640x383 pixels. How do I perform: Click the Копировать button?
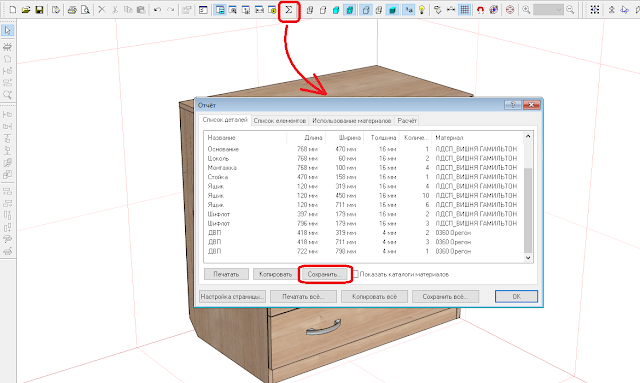tap(276, 274)
